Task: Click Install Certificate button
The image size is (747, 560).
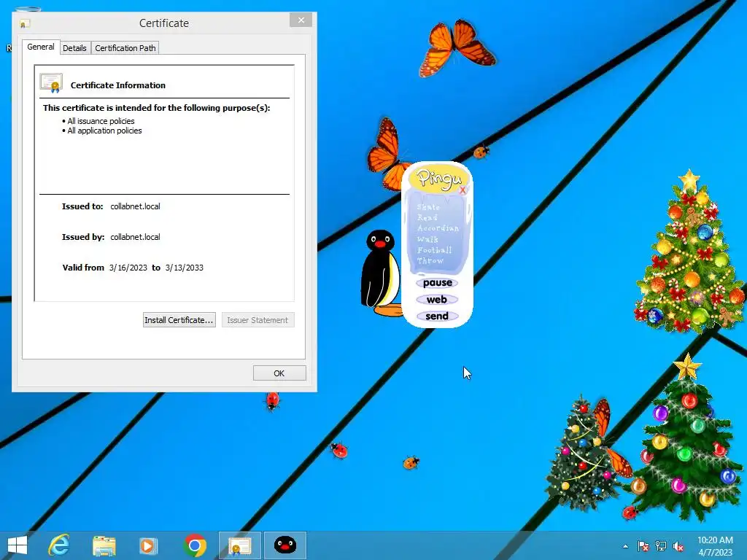Action: 179,320
